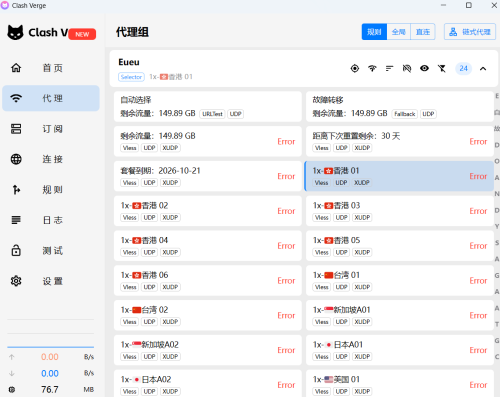Select the 1x-台湾 01 proxy node
500x397 pixels.
click(x=399, y=281)
